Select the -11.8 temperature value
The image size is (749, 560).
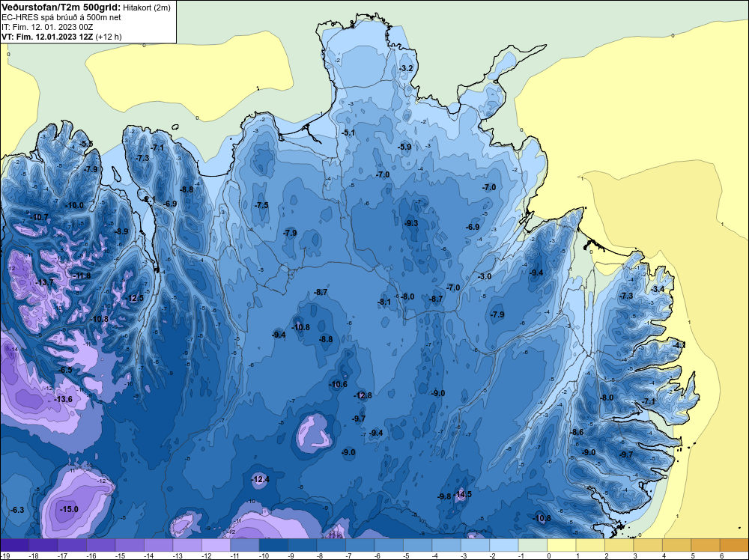(x=82, y=276)
